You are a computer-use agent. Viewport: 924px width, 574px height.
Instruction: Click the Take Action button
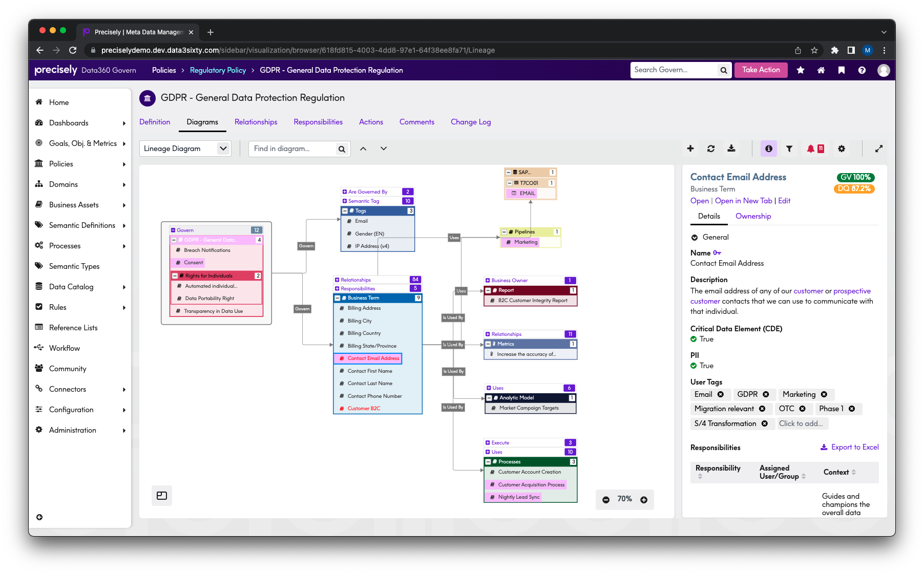click(761, 70)
